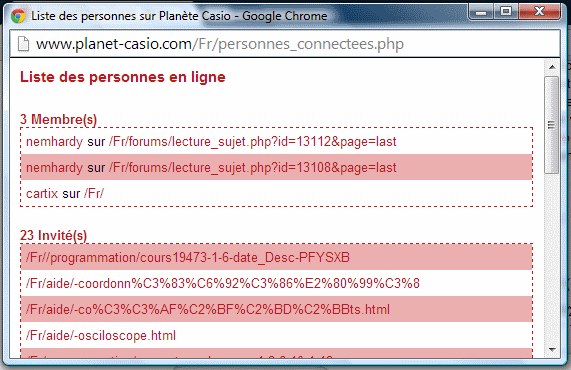Screen dimensions: 571x370
Task: Click the scrollbar up arrow
Action: click(552, 67)
